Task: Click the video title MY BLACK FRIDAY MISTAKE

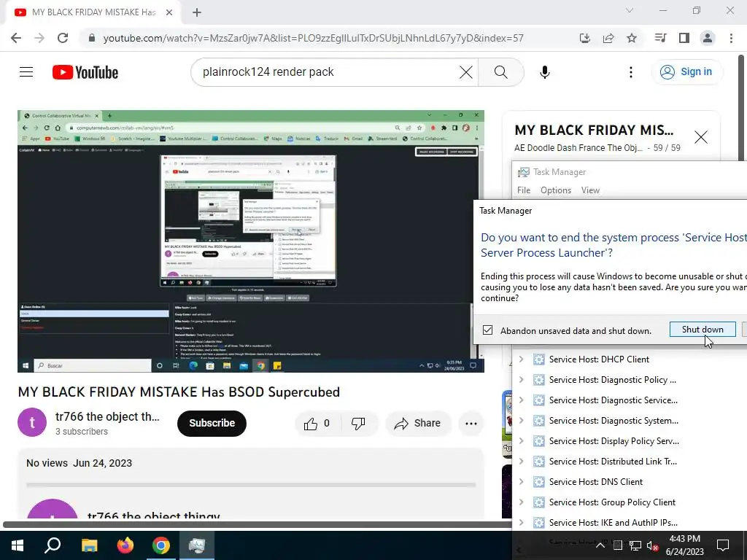Action: (x=179, y=392)
